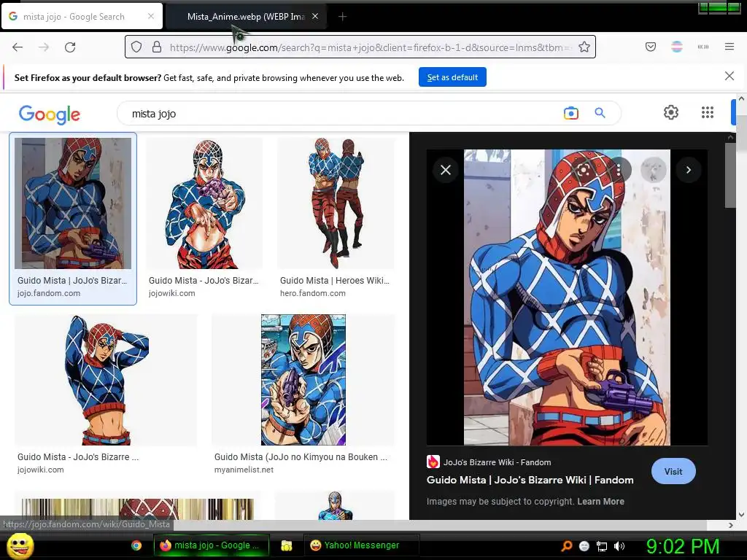Go to next image with chevron arrow
This screenshot has height=560, width=747.
(688, 170)
